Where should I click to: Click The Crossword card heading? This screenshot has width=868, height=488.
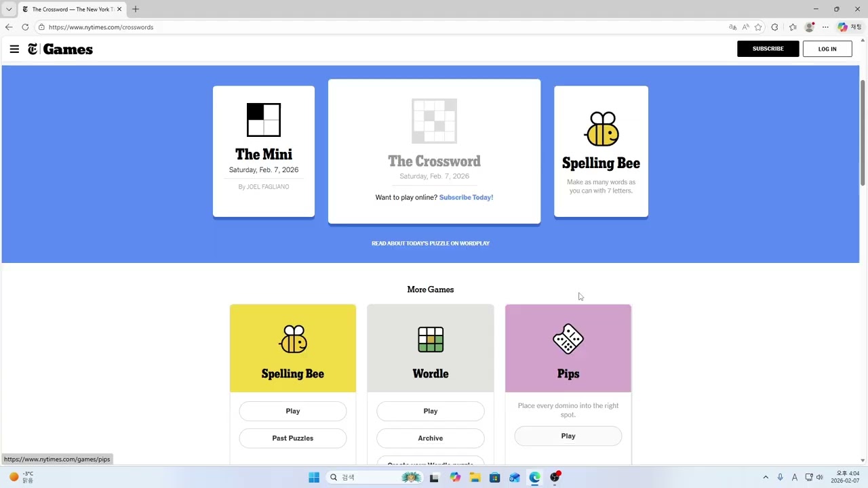click(434, 161)
